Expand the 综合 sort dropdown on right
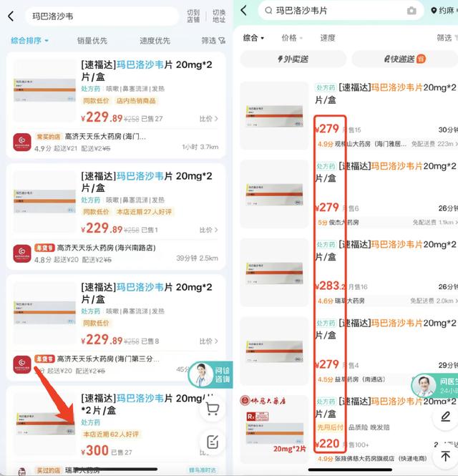The image size is (458, 476). (x=253, y=38)
